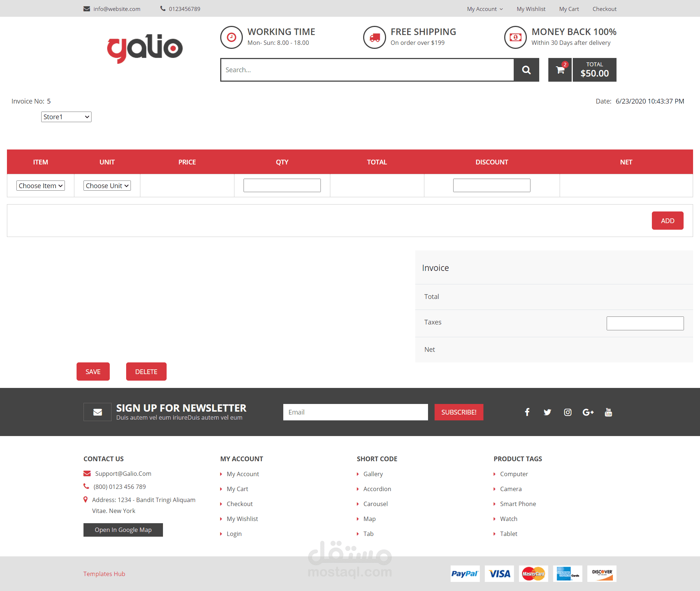Click the PayPal payment logo
Viewport: 700px width, 591px height.
pos(465,573)
